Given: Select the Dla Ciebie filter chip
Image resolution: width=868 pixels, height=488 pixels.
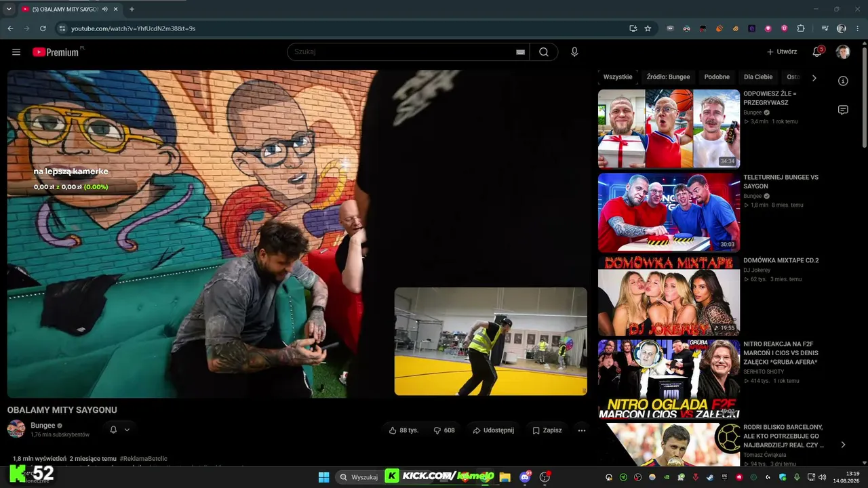Looking at the screenshot, I should point(758,77).
